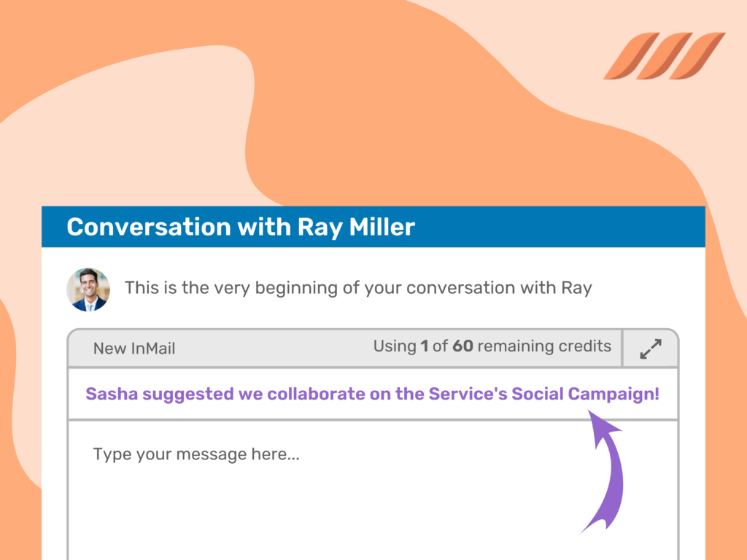
Task: Click the New InMail label
Action: click(134, 349)
